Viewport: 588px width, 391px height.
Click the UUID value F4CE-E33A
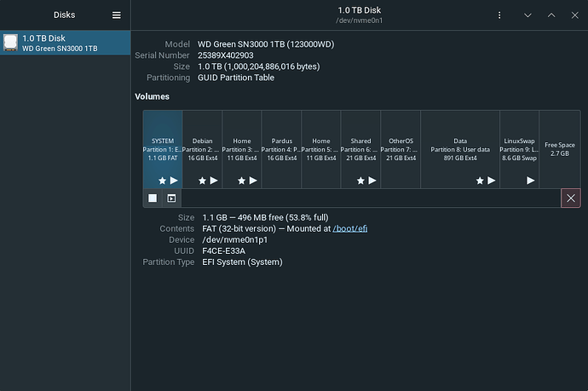click(223, 250)
